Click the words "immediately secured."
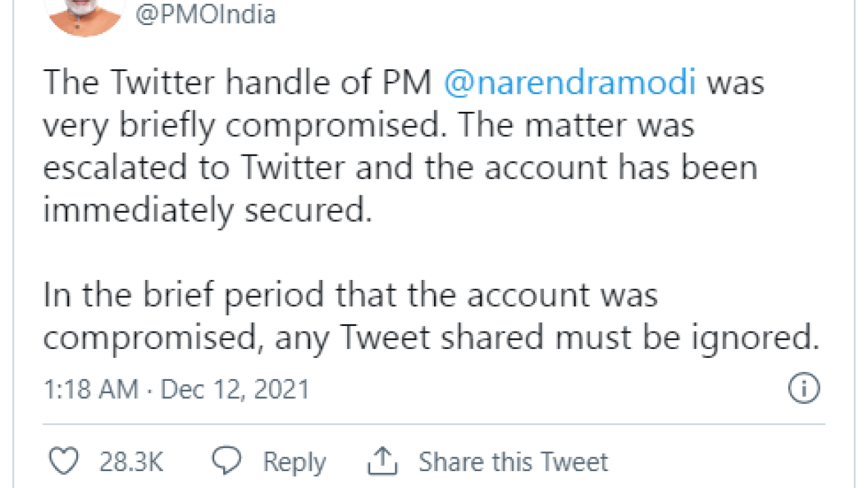Viewport: 868px width, 488px height. click(208, 211)
